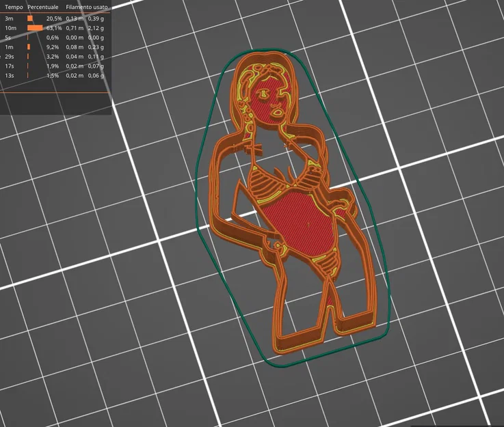
Task: Select the '10m' time value
Action: 11,28
